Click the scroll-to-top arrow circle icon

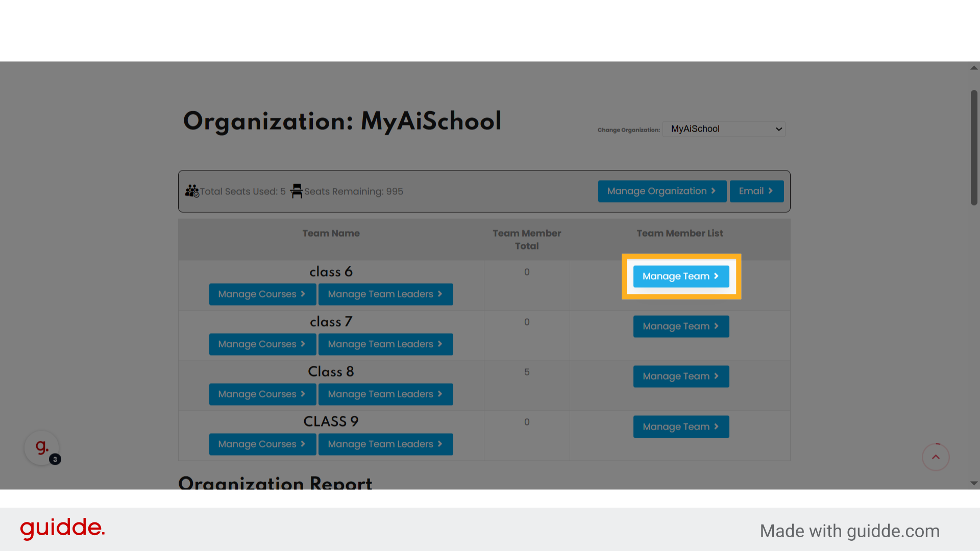pyautogui.click(x=935, y=457)
